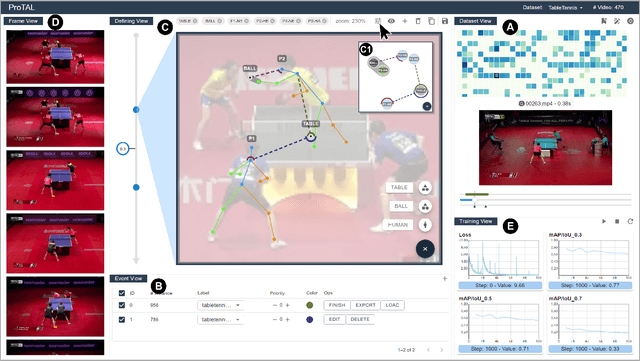Click the TABLE object button
The height and width of the screenshot is (361, 640).
click(399, 187)
